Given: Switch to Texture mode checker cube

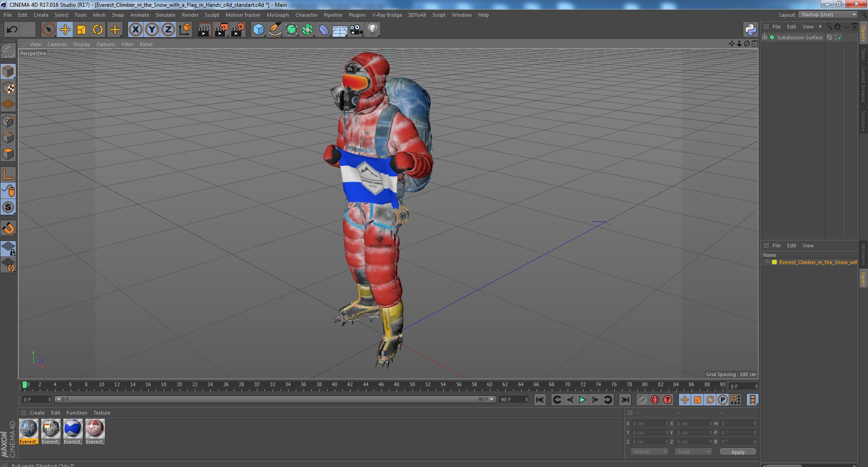Looking at the screenshot, I should click(8, 88).
